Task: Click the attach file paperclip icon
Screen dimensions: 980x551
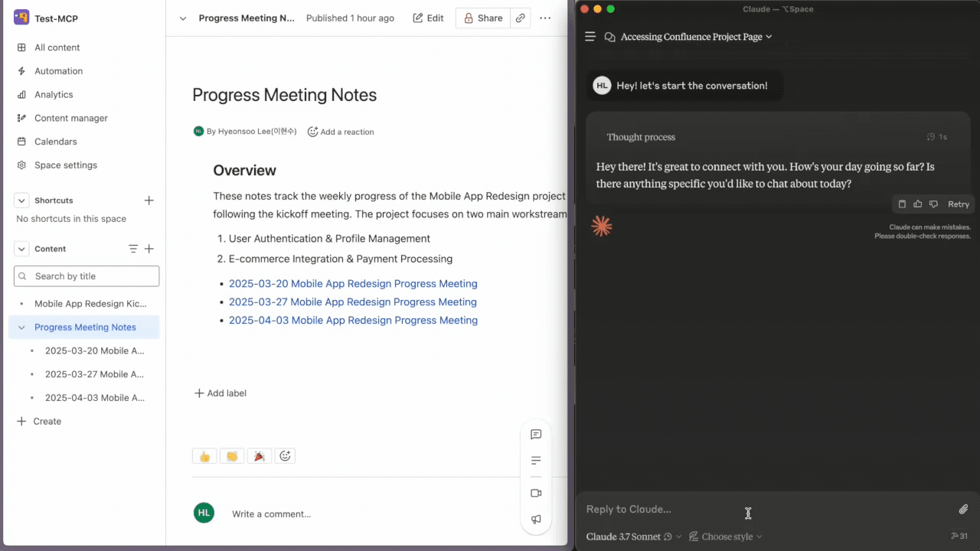Action: [963, 510]
